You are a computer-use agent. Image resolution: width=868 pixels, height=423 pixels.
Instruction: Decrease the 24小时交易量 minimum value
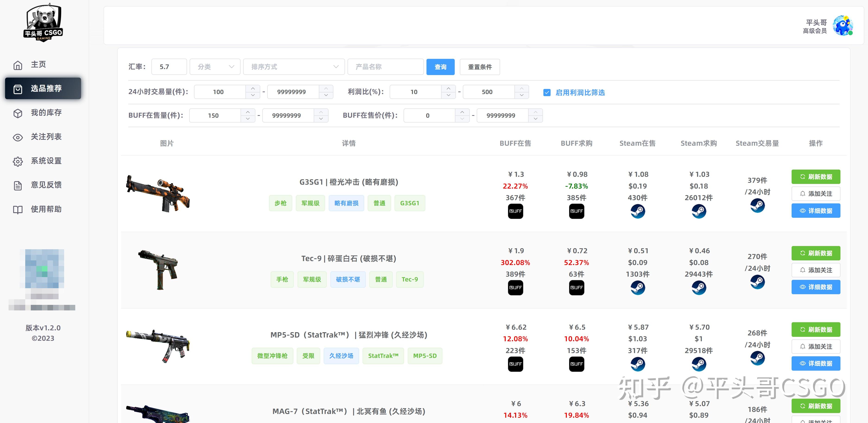point(253,95)
